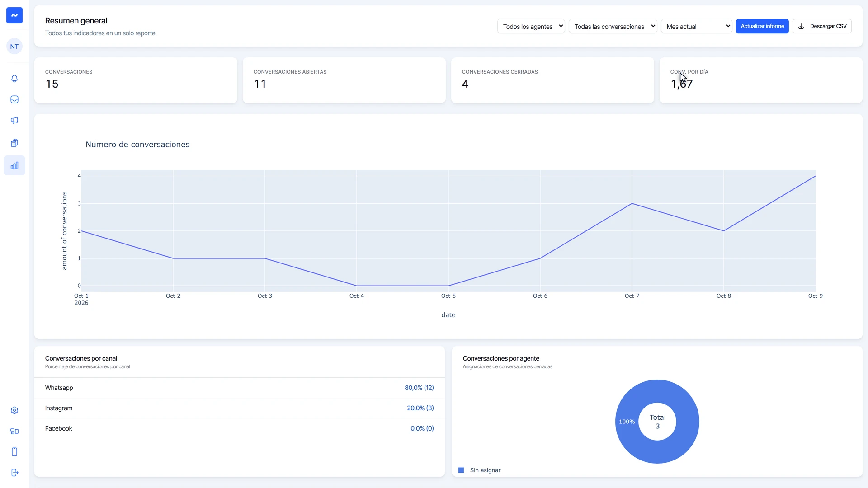Select the Instagram channel row
The width and height of the screenshot is (868, 488).
tap(240, 408)
